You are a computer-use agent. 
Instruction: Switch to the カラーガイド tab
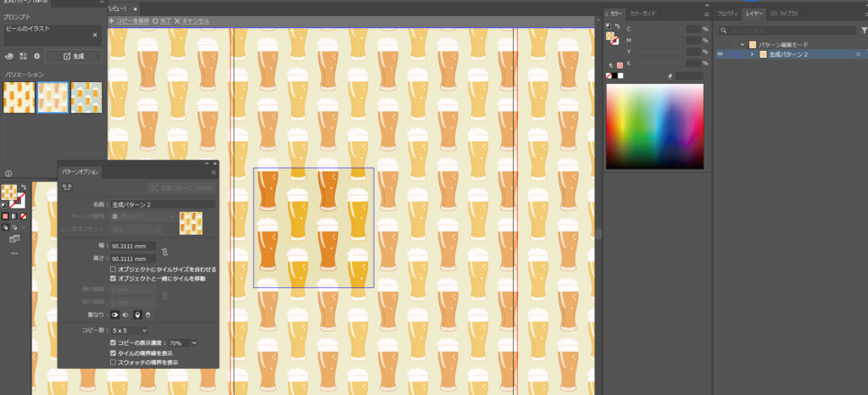click(643, 14)
